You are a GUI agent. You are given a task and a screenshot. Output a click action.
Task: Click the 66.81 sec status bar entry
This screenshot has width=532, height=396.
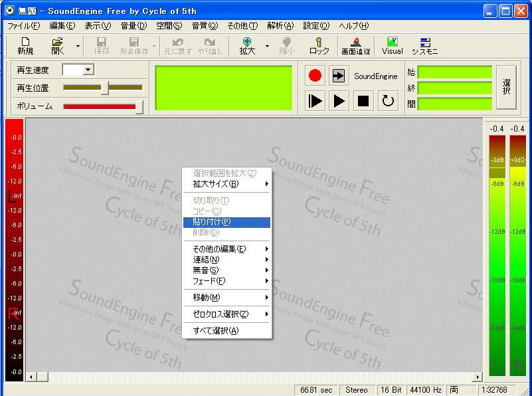coord(316,390)
